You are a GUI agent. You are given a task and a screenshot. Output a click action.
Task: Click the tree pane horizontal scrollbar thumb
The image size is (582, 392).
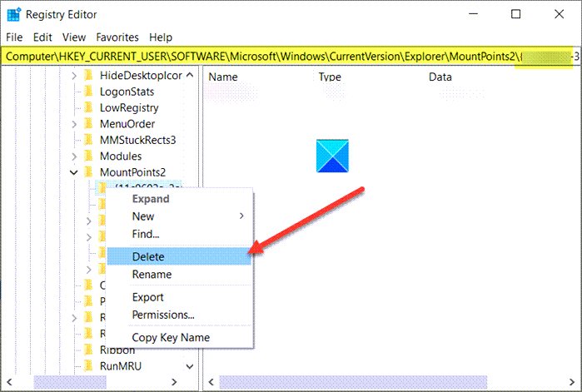(70, 382)
